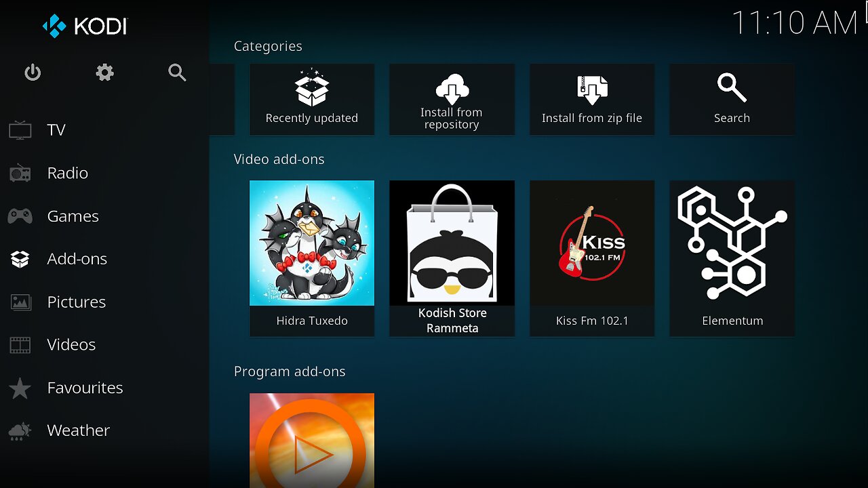The image size is (868, 488).
Task: Click the Kodish Store Rammeta title text
Action: coord(452,321)
